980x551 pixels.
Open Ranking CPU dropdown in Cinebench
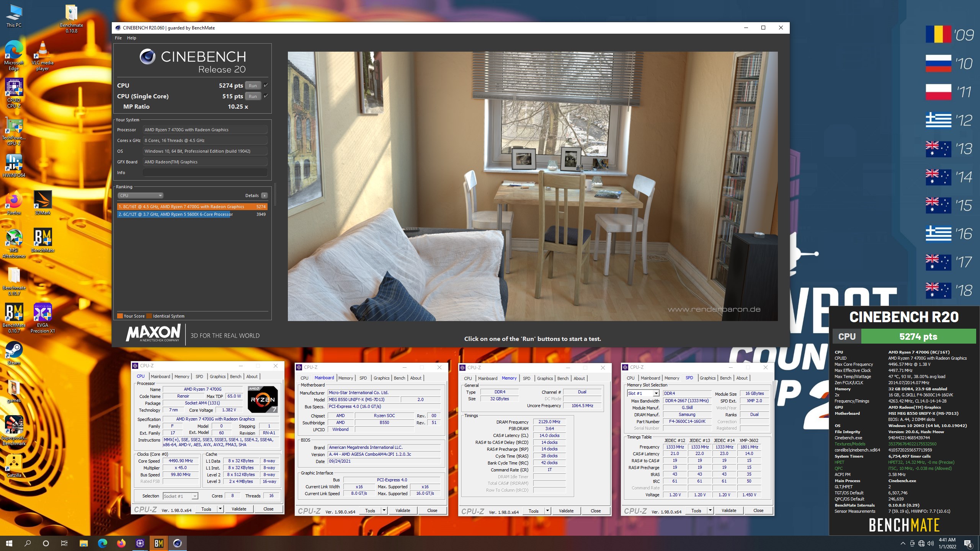click(140, 196)
